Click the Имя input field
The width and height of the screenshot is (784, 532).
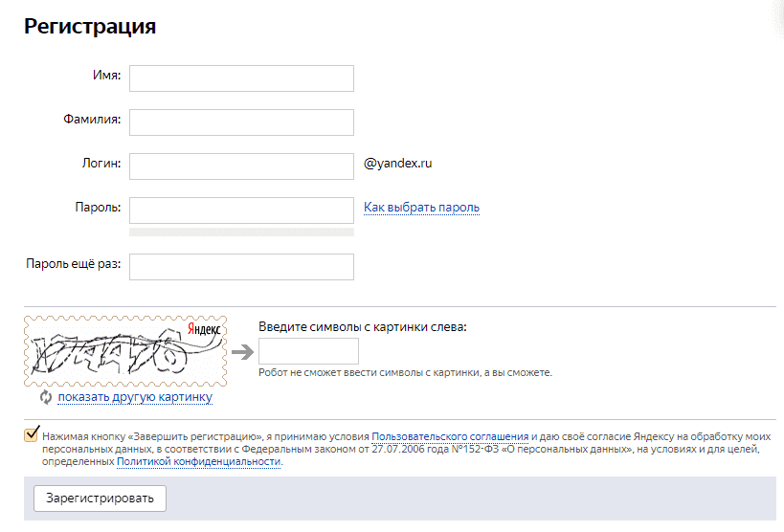(x=241, y=78)
